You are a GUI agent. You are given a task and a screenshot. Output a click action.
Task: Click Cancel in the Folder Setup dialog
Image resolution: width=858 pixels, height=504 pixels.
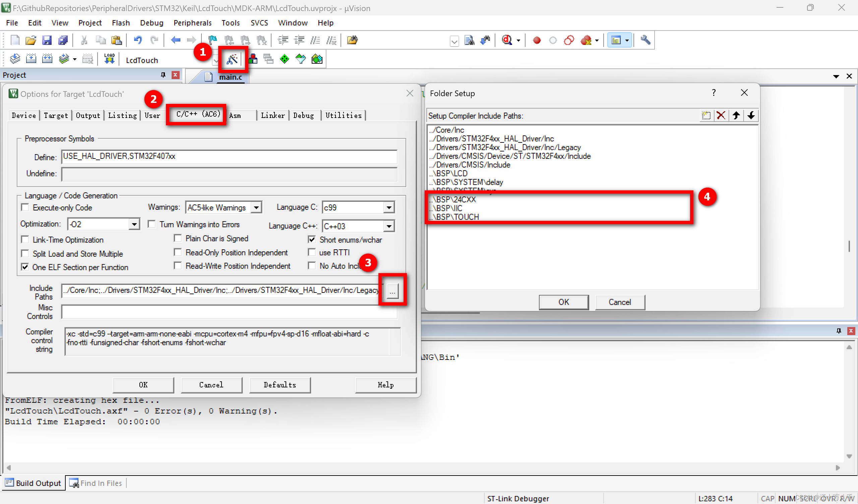click(620, 302)
